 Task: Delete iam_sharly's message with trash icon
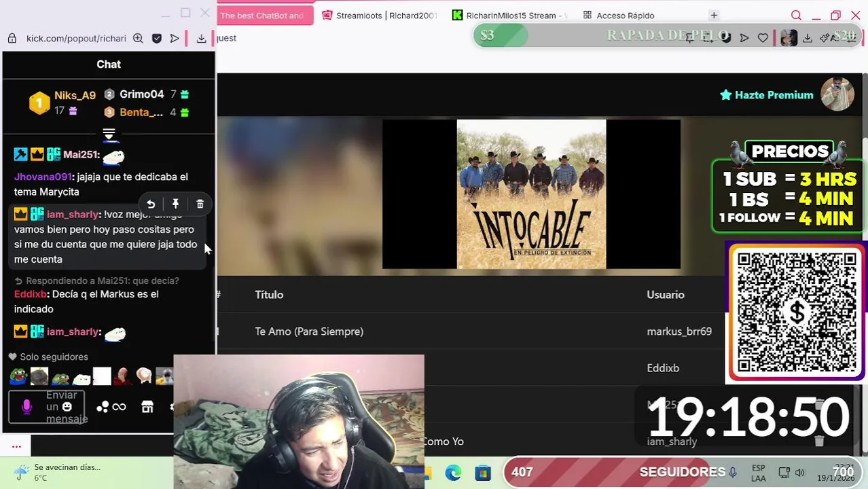[200, 204]
